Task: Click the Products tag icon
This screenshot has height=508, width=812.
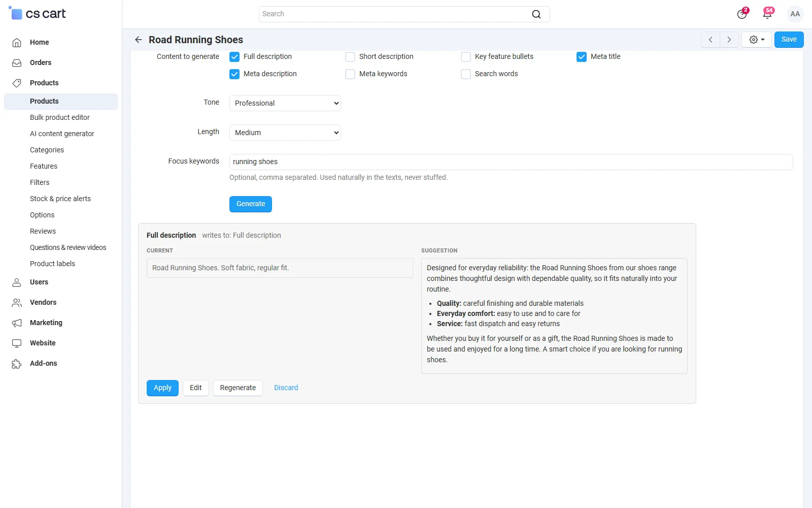Action: (17, 83)
